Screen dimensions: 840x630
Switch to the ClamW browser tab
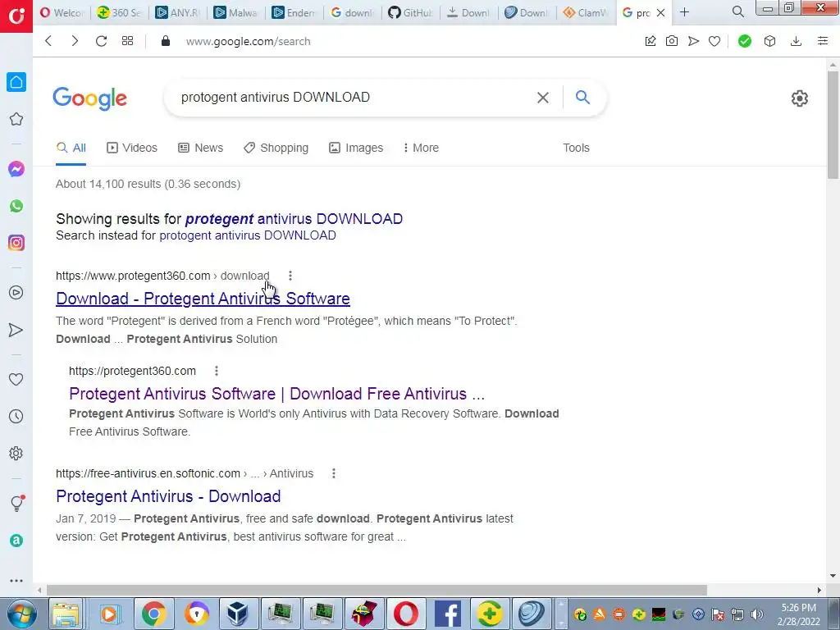(586, 12)
